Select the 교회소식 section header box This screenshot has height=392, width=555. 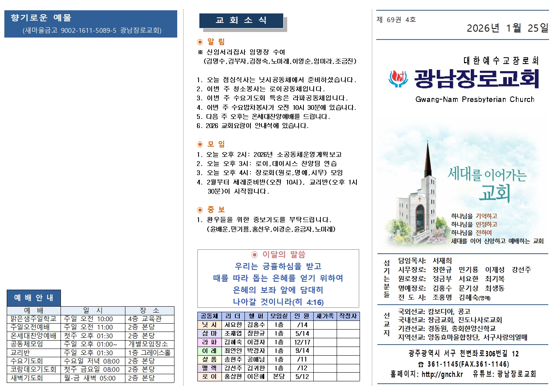click(241, 21)
